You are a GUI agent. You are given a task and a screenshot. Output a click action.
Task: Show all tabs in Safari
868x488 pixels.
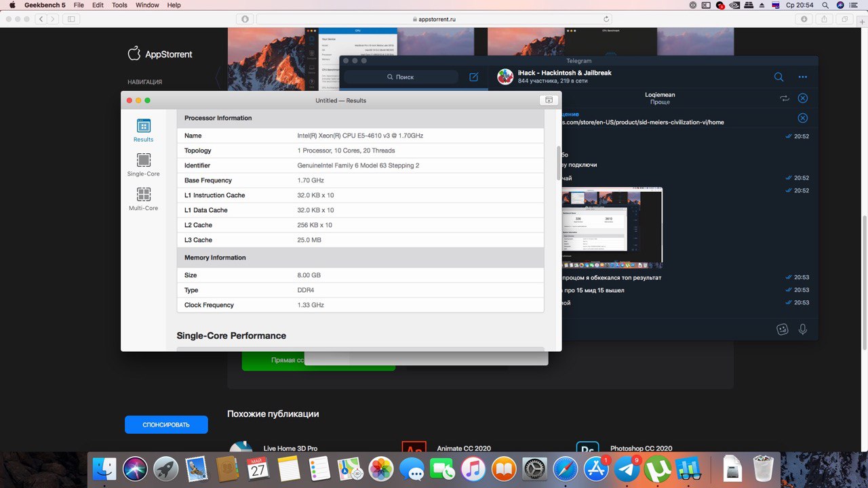(844, 19)
